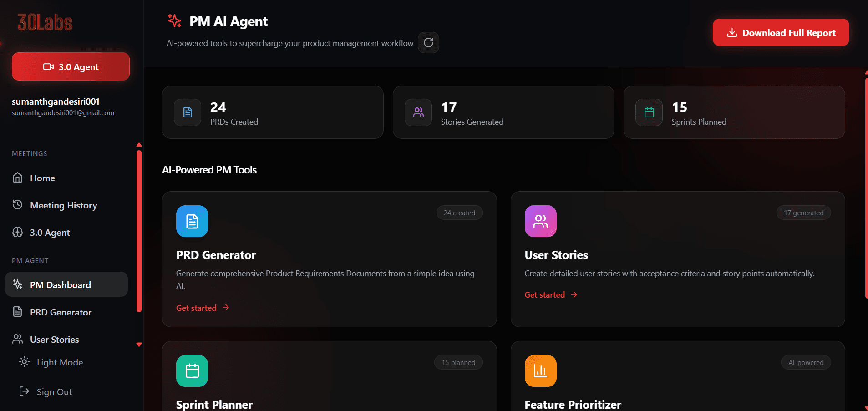Viewport: 868px width, 411px height.
Task: Click the 3.0 Agent record button
Action: [x=70, y=66]
